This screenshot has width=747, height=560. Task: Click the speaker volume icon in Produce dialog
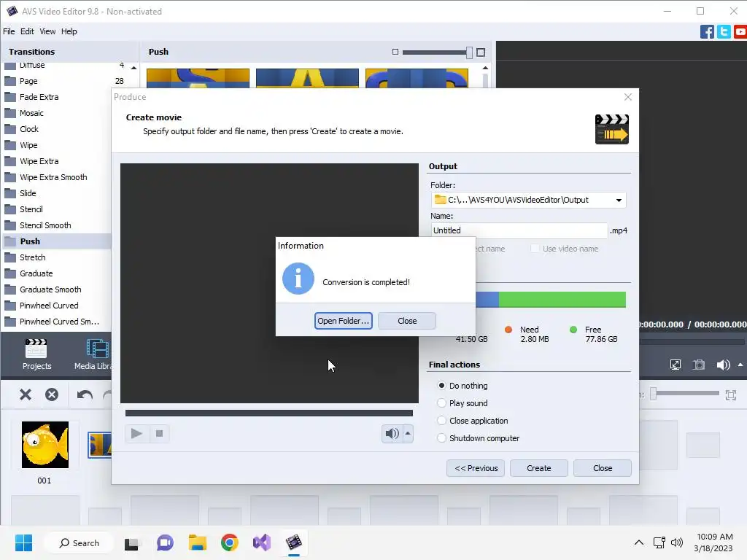392,433
